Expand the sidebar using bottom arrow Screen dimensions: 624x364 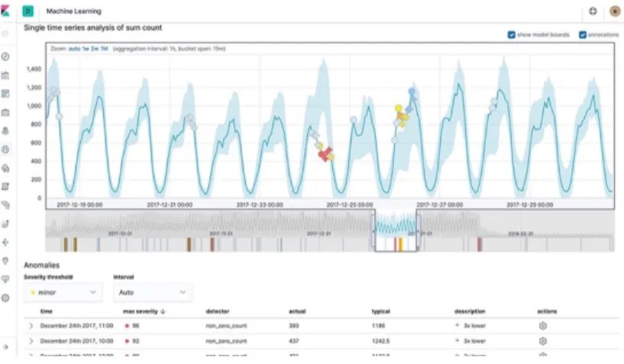pos(5,347)
